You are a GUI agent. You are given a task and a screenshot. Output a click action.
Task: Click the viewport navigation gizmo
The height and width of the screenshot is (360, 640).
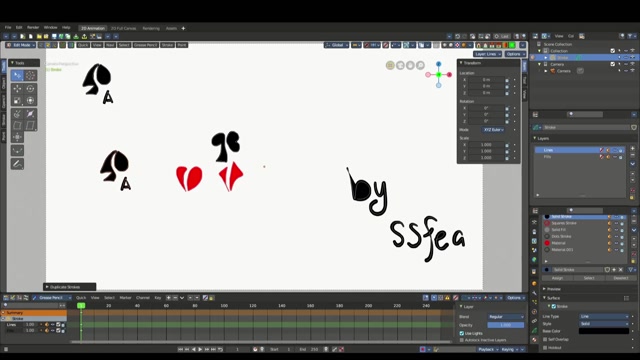(438, 74)
